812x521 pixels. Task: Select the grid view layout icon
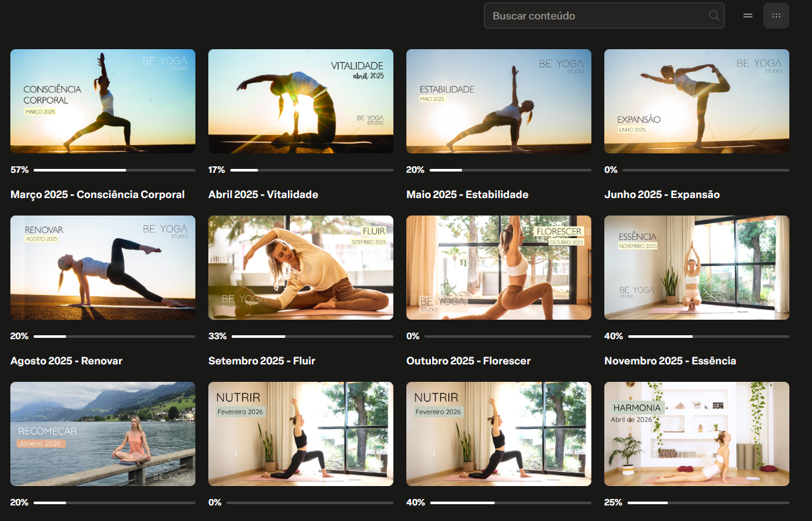click(776, 16)
